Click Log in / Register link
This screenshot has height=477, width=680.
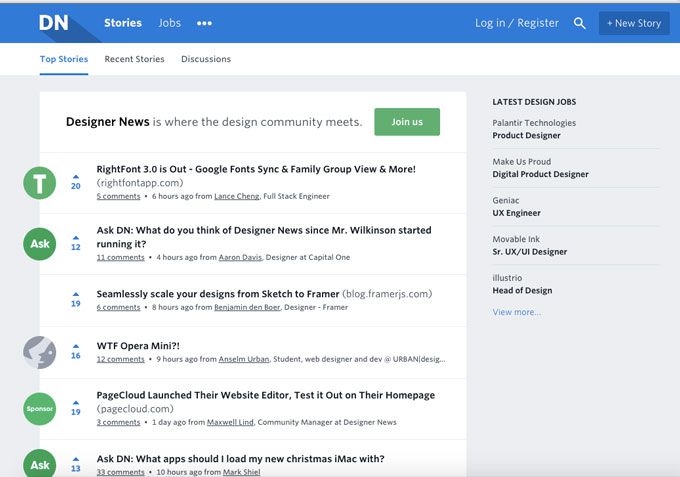517,23
